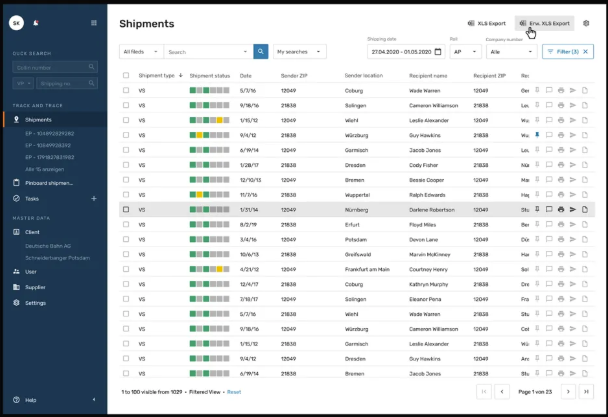608x417 pixels.
Task: Collapse the sidebar with the arrow next to Help
Action: pos(94,400)
